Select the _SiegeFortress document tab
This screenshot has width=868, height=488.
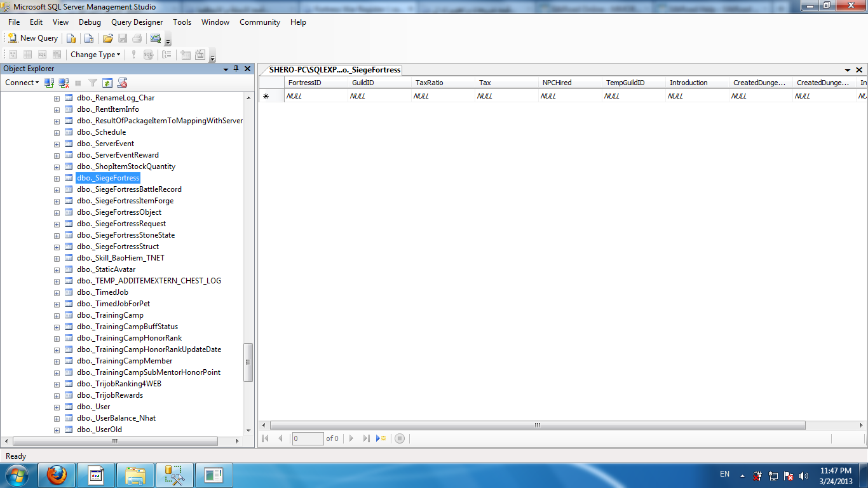(334, 70)
